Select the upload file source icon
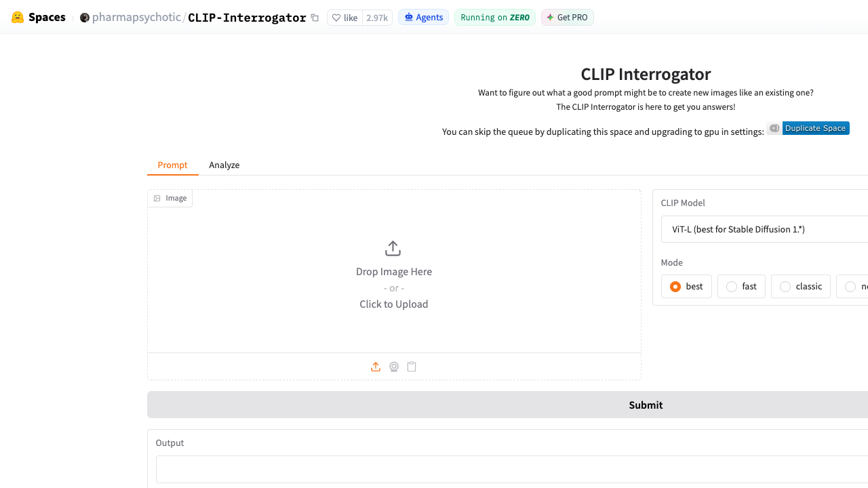868x488 pixels. tap(376, 367)
